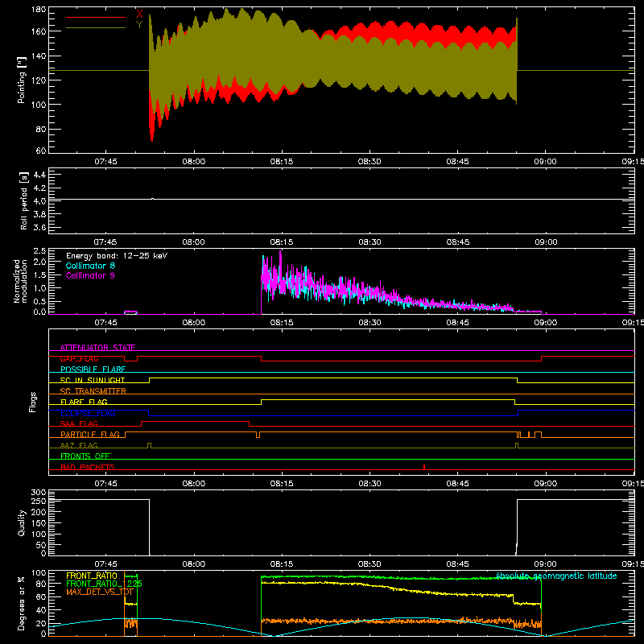Click the 2.5 tick on modulation axis

[39, 251]
